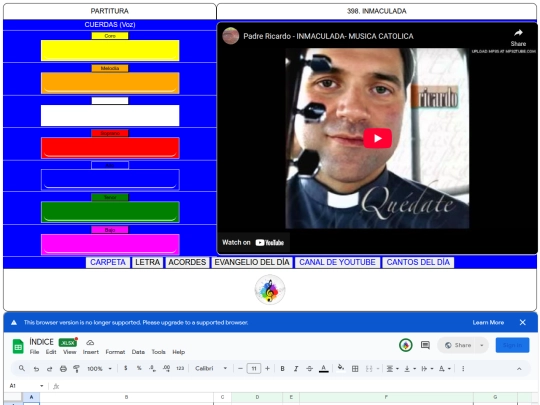Open EVANGELIO DEL DÍA button

pyautogui.click(x=252, y=262)
